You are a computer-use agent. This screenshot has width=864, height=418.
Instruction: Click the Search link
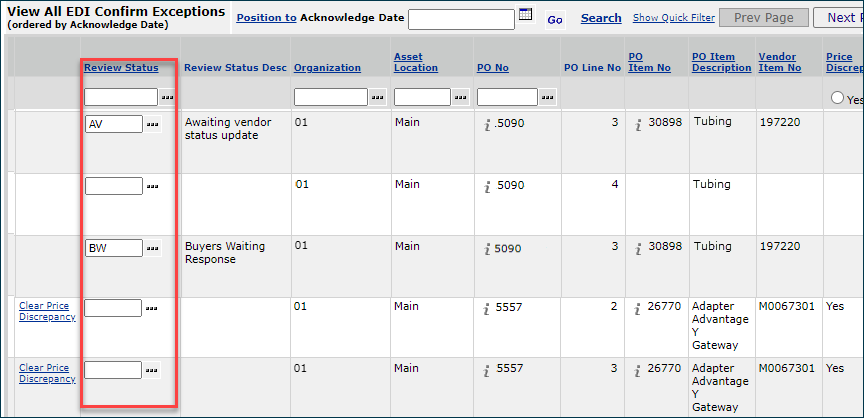[x=601, y=18]
